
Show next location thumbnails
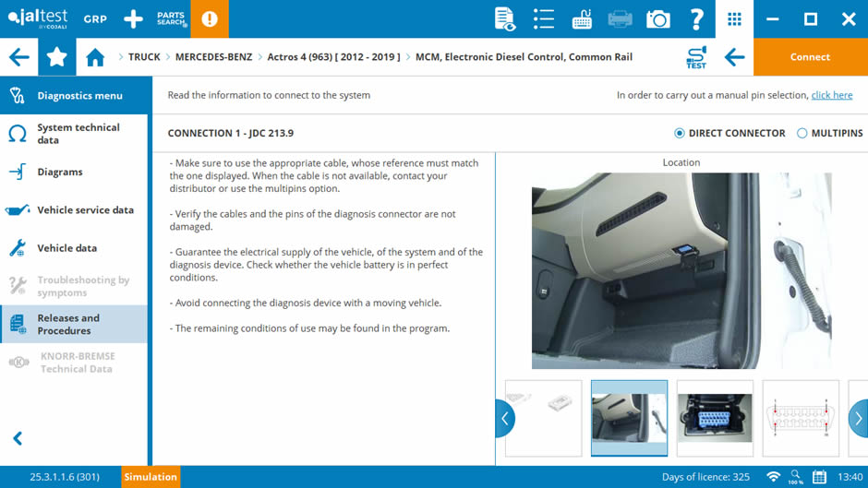tap(859, 418)
